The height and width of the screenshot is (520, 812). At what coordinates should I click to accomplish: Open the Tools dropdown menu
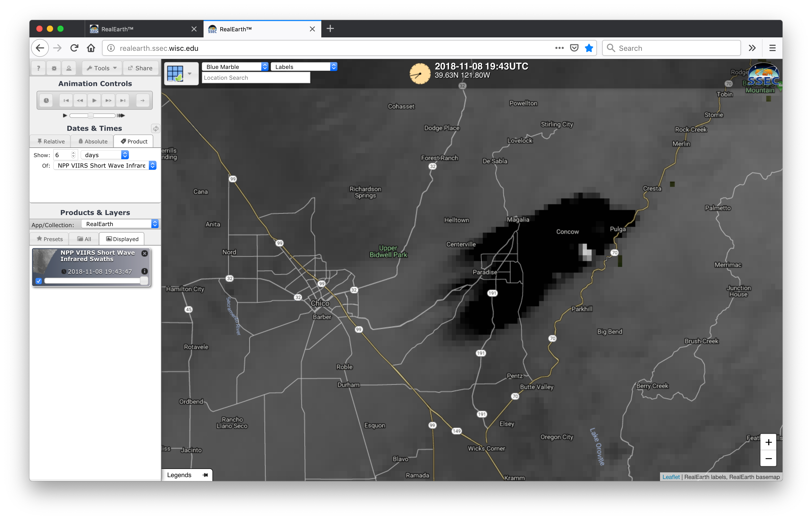[x=101, y=68]
